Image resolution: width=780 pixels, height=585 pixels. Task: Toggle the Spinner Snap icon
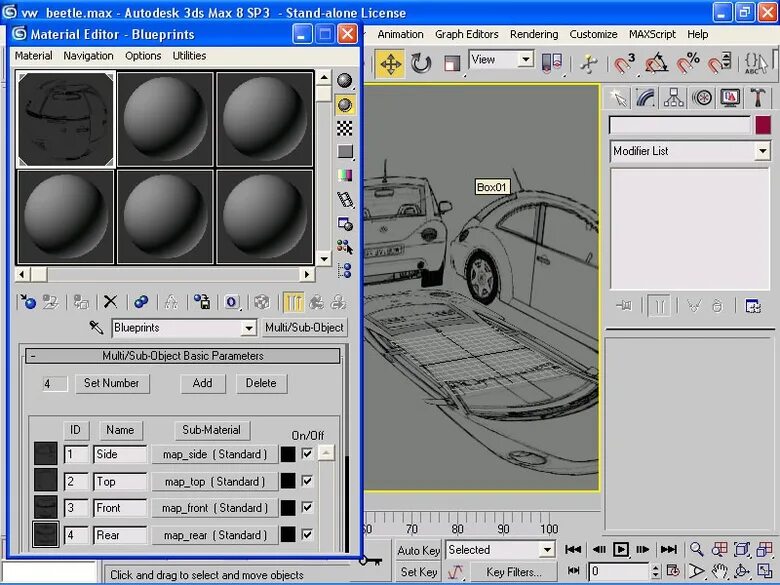719,64
